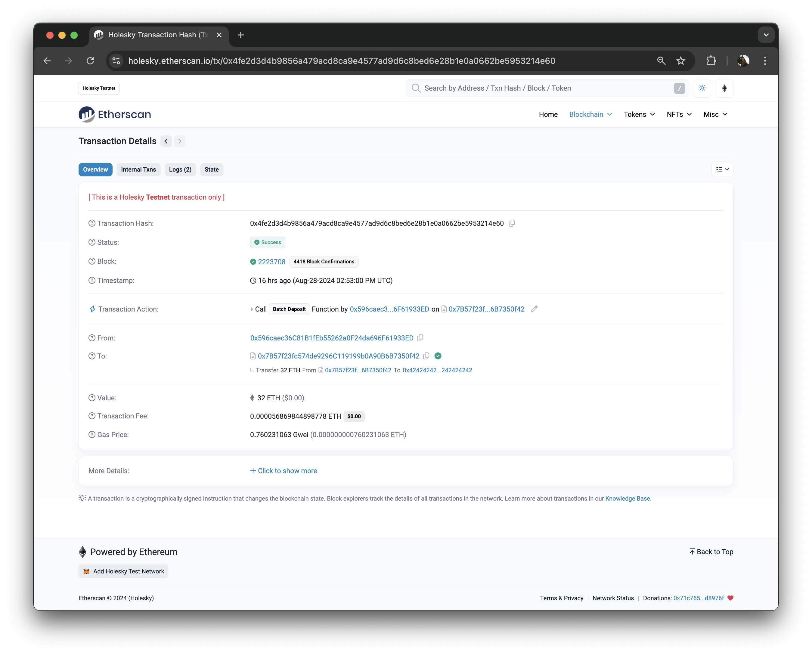Copy the To contract address
This screenshot has width=812, height=655.
click(426, 356)
